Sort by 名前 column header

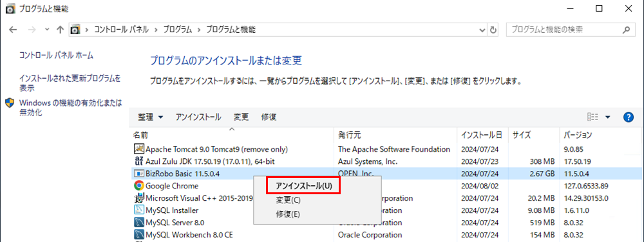[x=232, y=135]
